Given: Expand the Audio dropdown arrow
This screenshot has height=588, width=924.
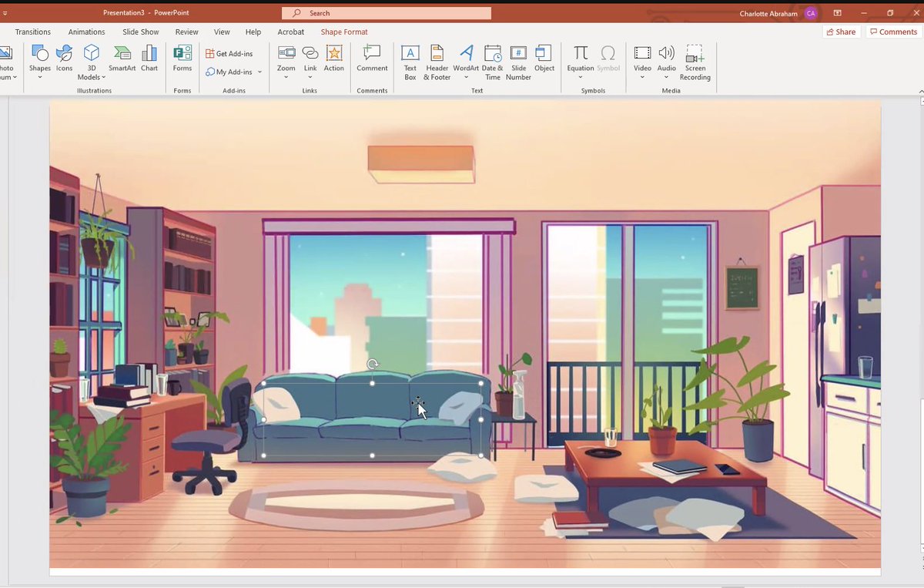Looking at the screenshot, I should [667, 77].
